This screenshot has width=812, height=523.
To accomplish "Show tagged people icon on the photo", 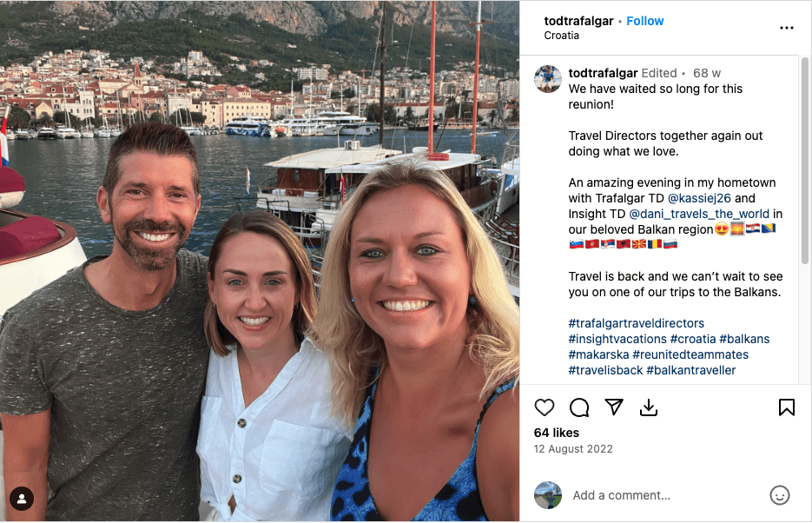I will [x=21, y=499].
